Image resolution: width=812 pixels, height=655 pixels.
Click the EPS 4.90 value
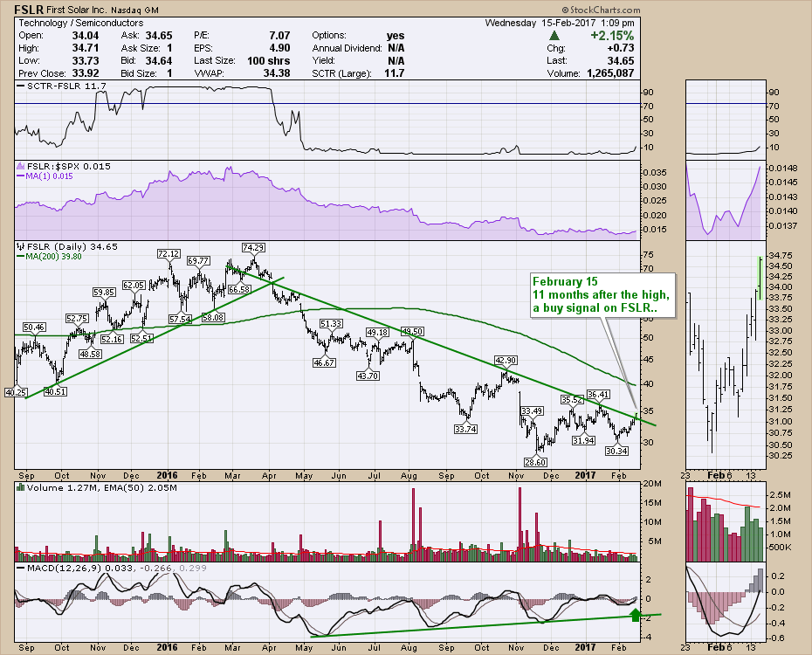279,48
